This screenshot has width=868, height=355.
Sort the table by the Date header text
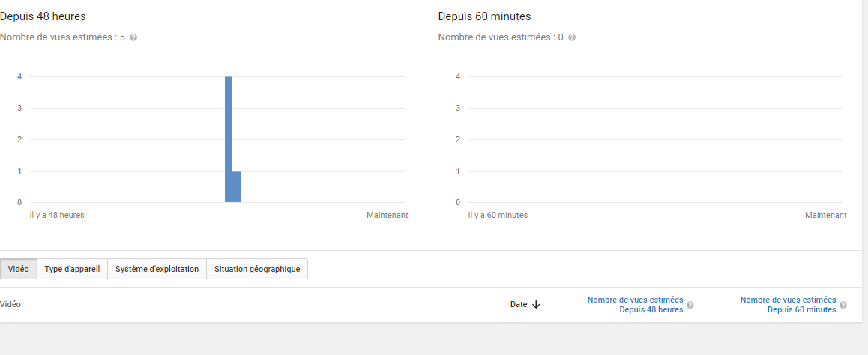pyautogui.click(x=519, y=305)
